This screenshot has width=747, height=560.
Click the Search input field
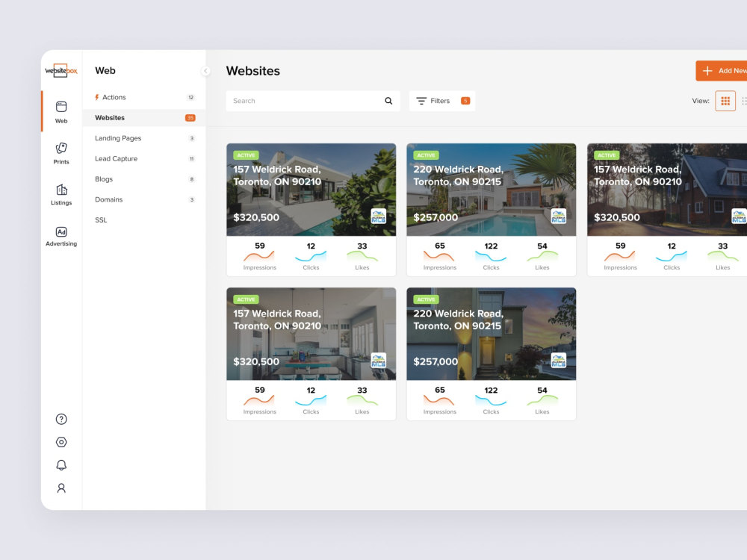(313, 101)
